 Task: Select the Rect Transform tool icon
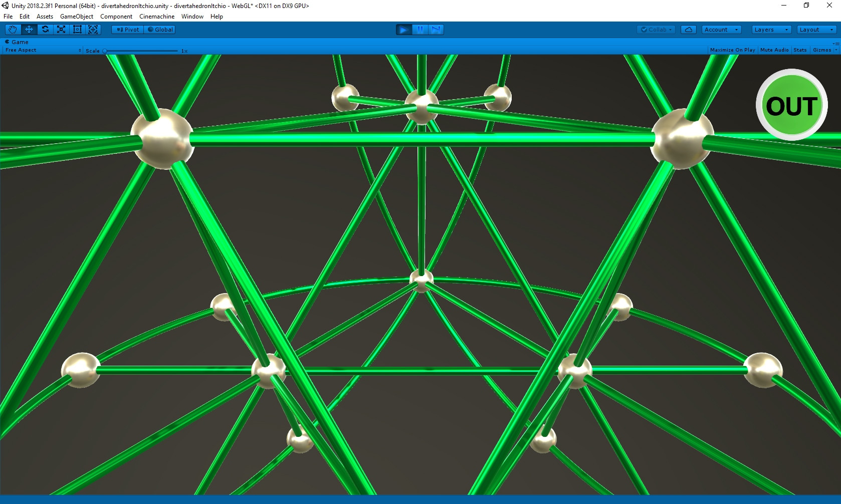coord(77,30)
